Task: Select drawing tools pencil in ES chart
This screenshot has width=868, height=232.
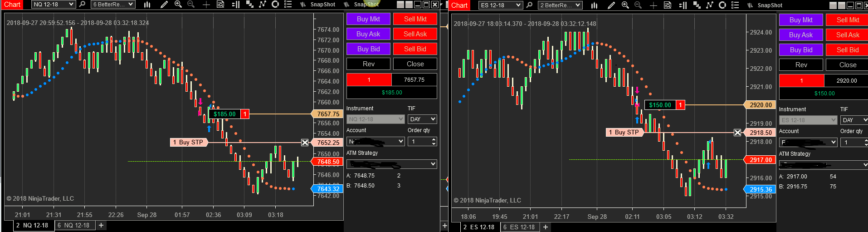Action: click(611, 5)
